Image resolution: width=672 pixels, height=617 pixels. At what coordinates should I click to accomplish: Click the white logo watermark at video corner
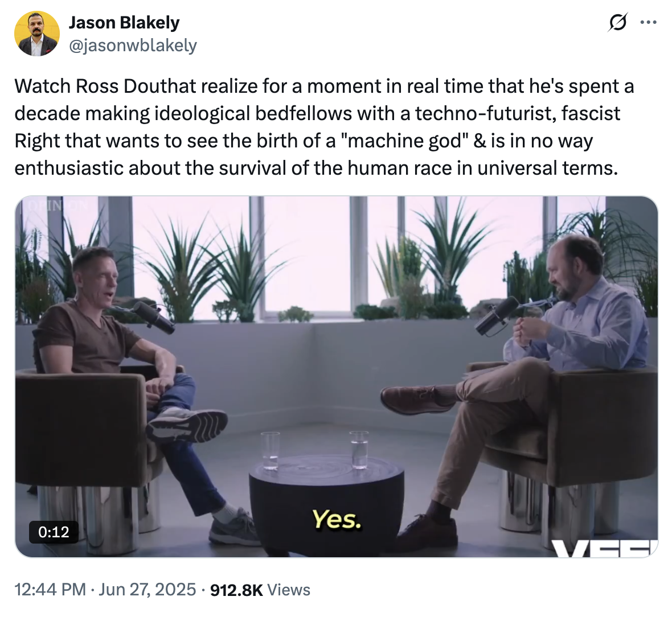(607, 548)
